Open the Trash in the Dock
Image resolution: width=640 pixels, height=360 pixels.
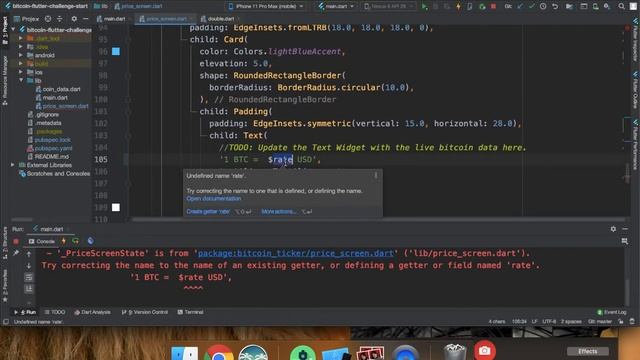coord(454,352)
